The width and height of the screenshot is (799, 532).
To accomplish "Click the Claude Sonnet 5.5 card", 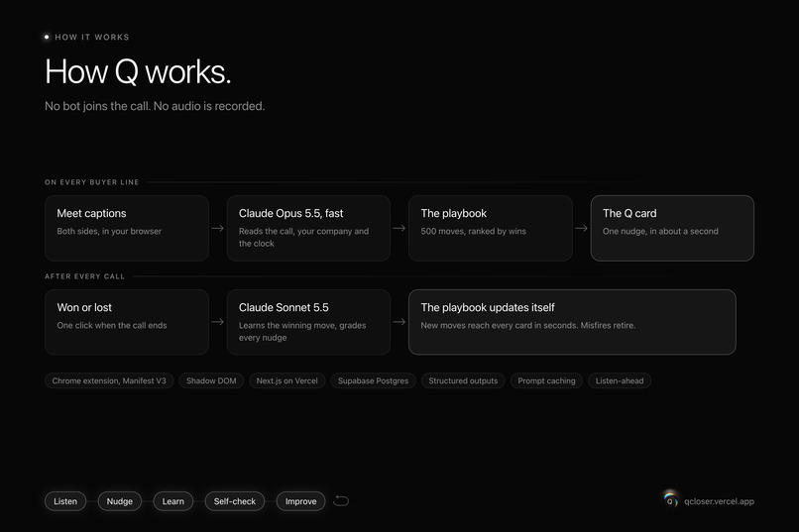I will tap(308, 322).
